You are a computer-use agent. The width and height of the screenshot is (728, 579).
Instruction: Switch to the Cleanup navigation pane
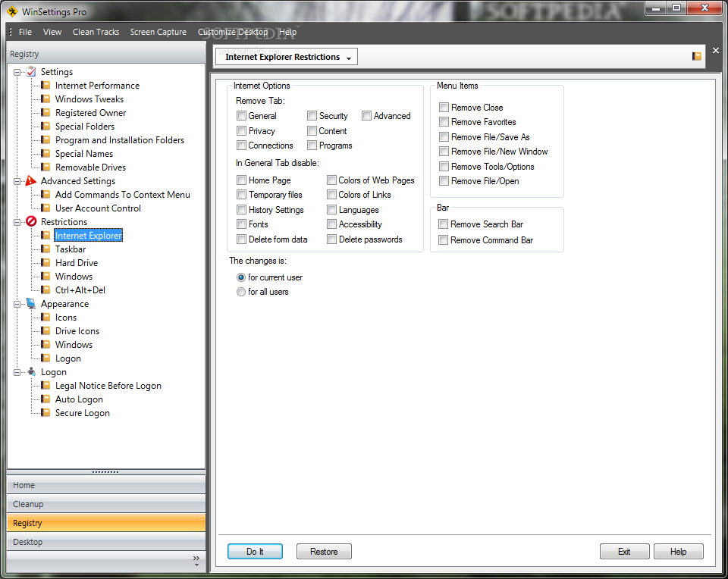106,504
